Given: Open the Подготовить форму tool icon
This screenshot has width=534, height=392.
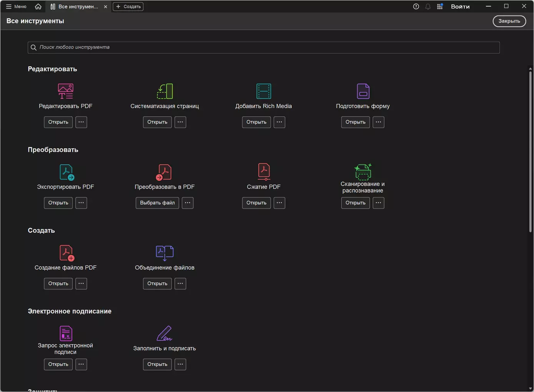Looking at the screenshot, I should point(363,91).
